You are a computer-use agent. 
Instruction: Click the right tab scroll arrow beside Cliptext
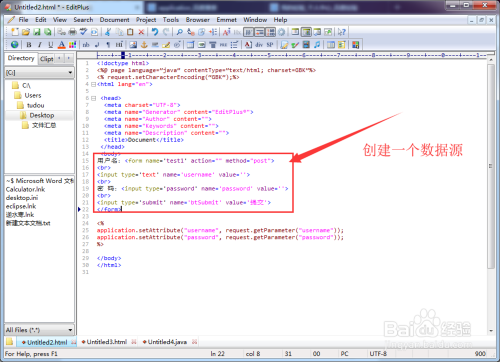[x=68, y=58]
